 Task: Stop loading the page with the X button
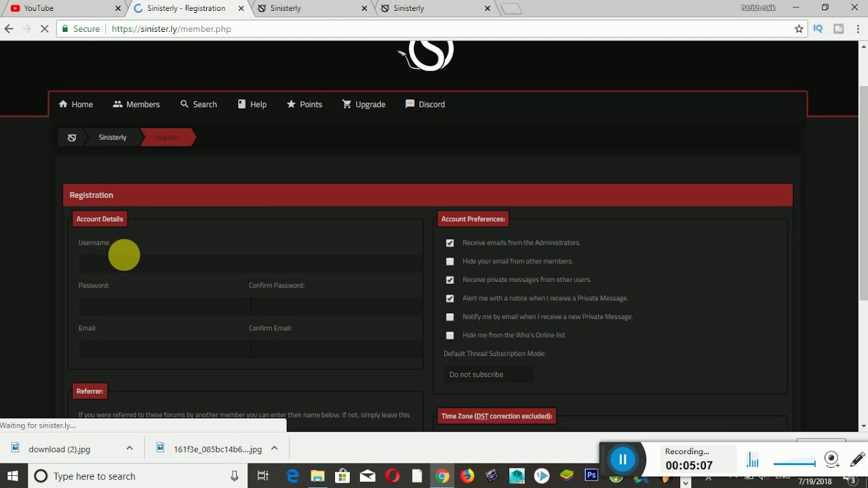tap(45, 29)
